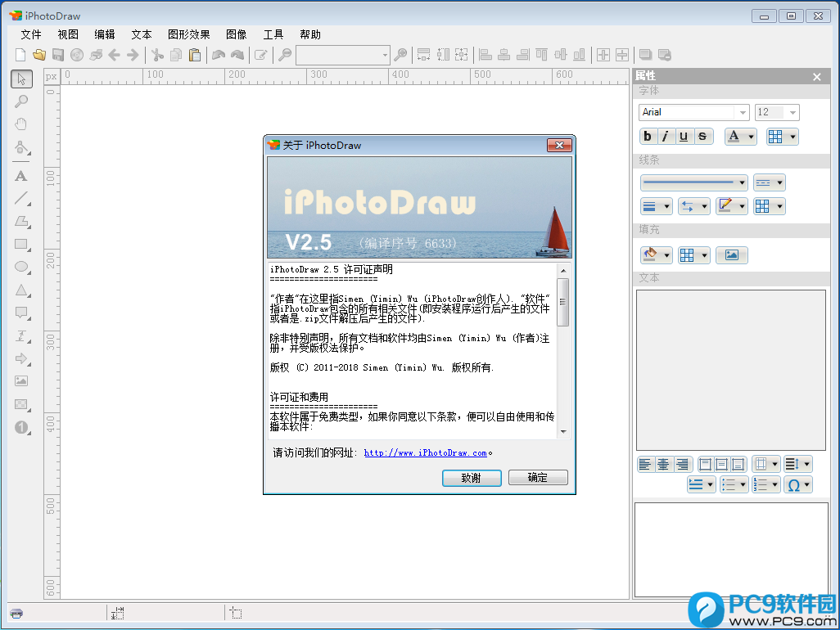The image size is (840, 630).
Task: Cut selection with the scissors icon
Action: 157,55
